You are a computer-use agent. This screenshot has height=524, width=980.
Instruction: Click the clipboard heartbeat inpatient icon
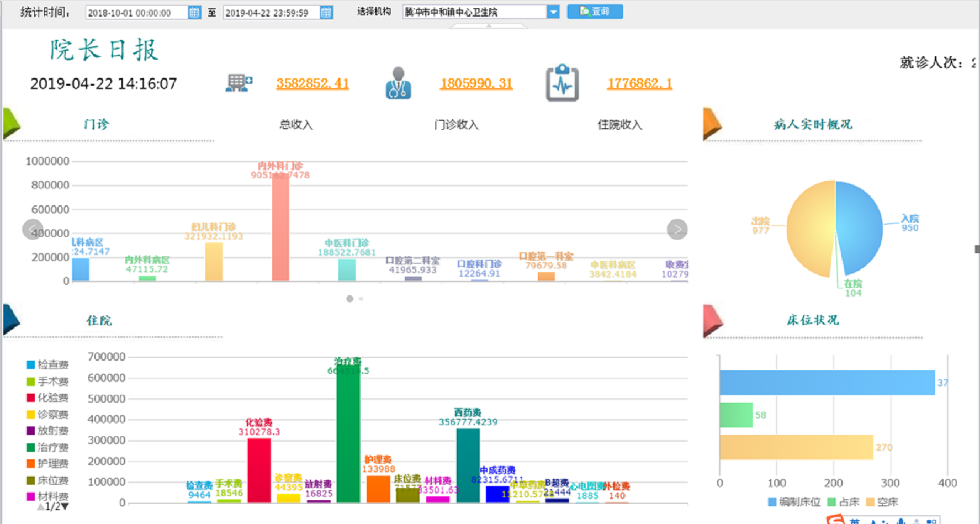pos(562,83)
